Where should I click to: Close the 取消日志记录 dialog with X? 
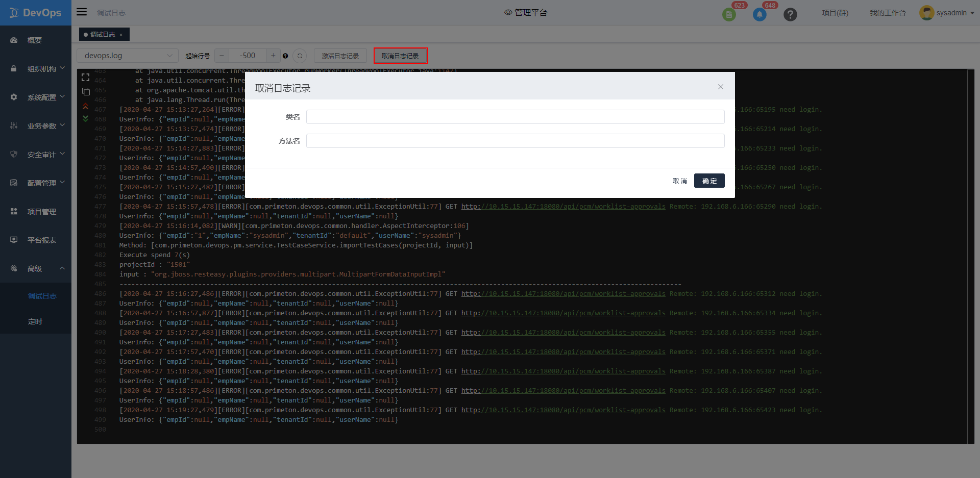click(721, 87)
